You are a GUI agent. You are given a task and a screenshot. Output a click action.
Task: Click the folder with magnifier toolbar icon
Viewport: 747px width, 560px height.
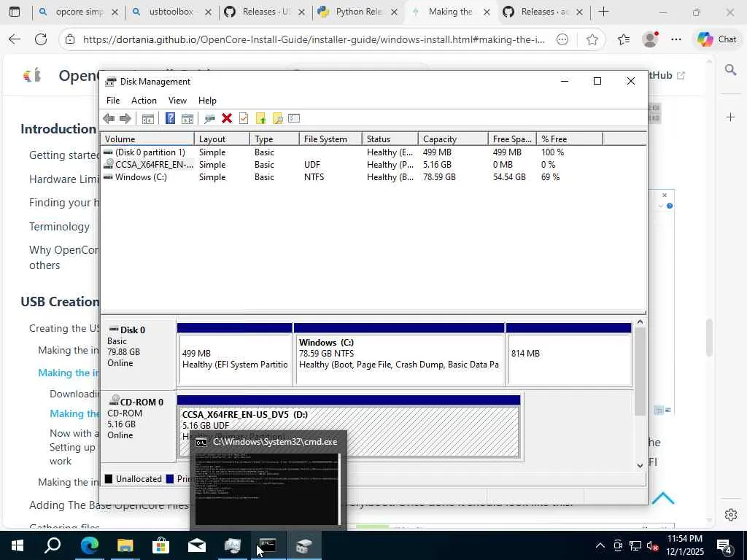click(277, 118)
